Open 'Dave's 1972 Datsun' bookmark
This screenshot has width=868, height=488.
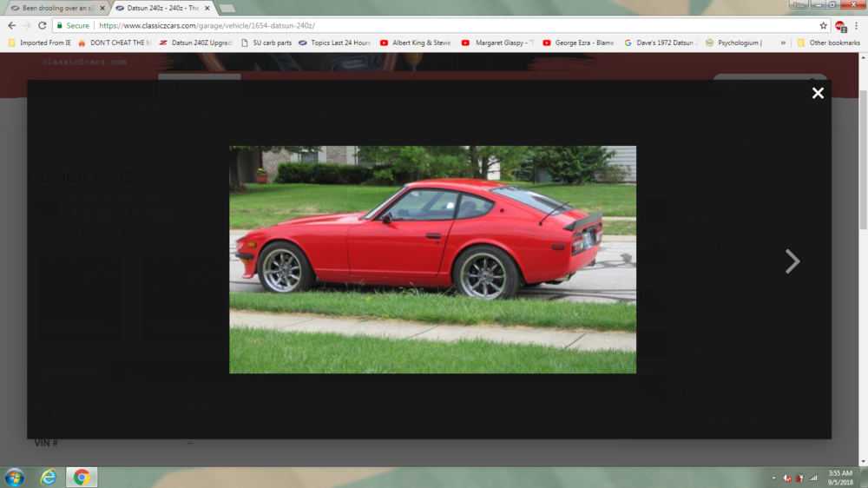661,43
